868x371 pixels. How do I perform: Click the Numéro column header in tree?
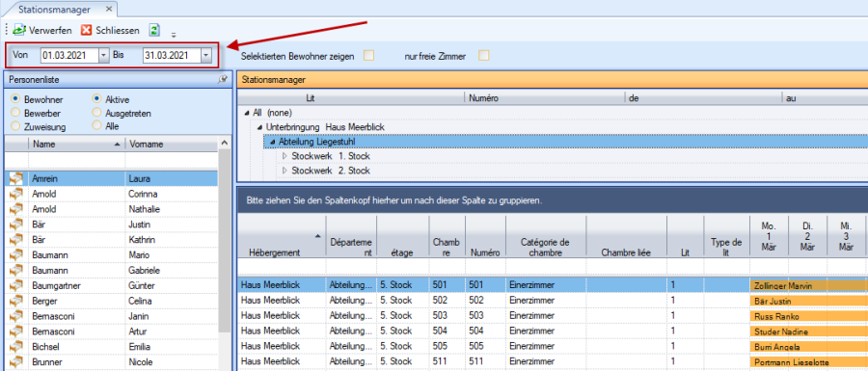(544, 98)
